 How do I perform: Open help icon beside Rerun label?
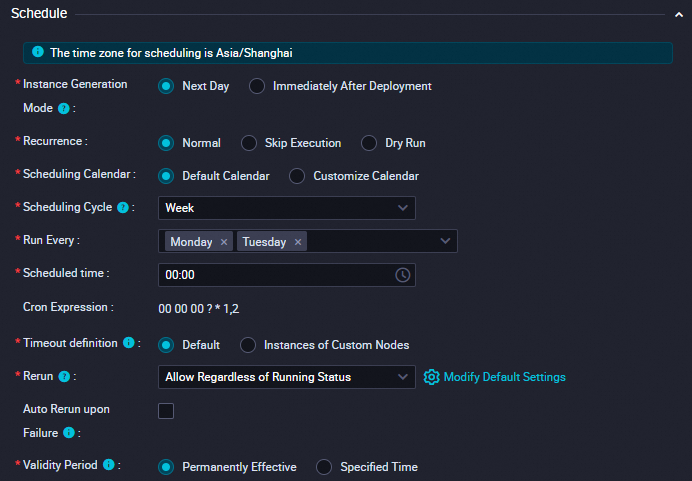pyautogui.click(x=64, y=376)
